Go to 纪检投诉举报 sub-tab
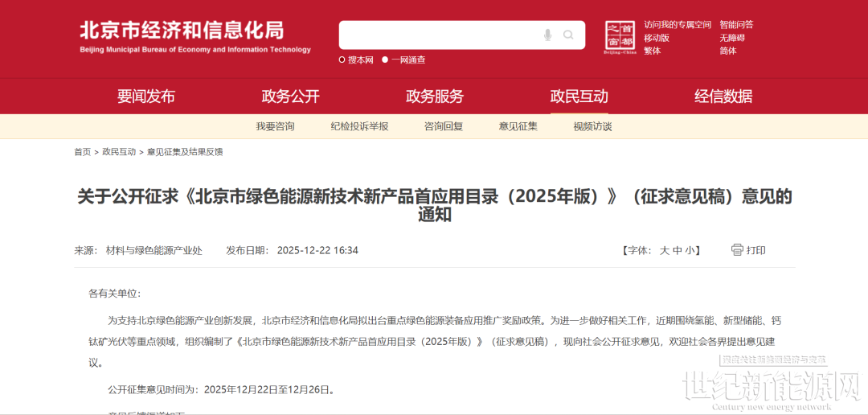Screen dimensions: 868x415 (359, 126)
